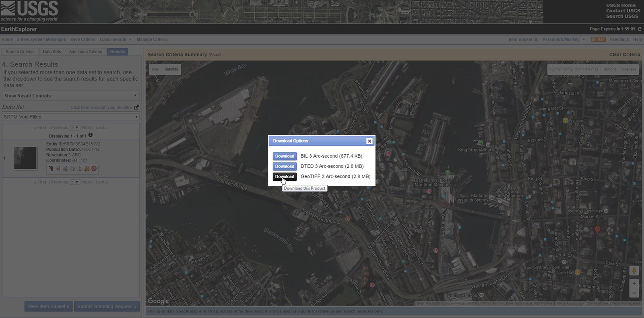Download the BIL 3 Arc-second file
Viewport: 644px width, 318px height.
point(285,156)
